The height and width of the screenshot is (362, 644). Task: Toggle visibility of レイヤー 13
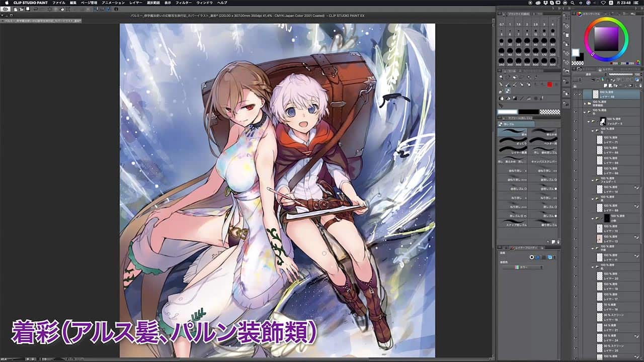(576, 238)
